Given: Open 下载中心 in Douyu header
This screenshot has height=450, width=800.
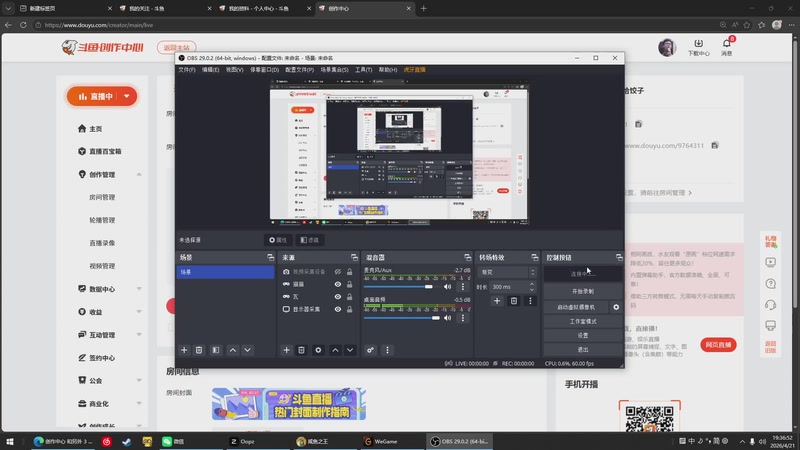Looking at the screenshot, I should click(x=698, y=47).
